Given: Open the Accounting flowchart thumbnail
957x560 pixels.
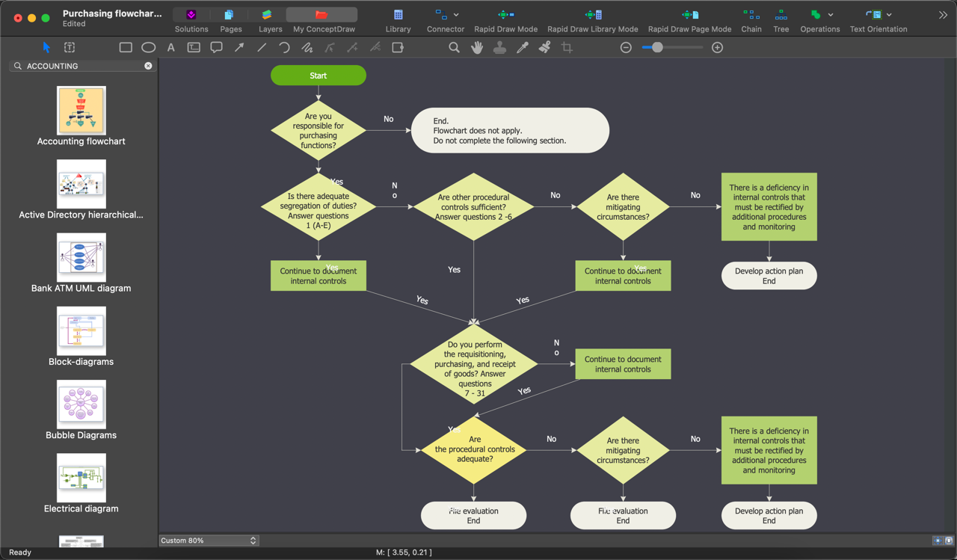Looking at the screenshot, I should click(x=81, y=110).
